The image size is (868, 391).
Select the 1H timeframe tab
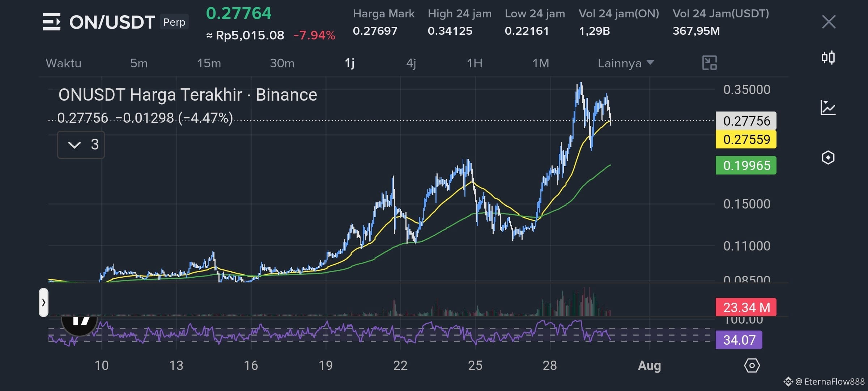coord(475,63)
